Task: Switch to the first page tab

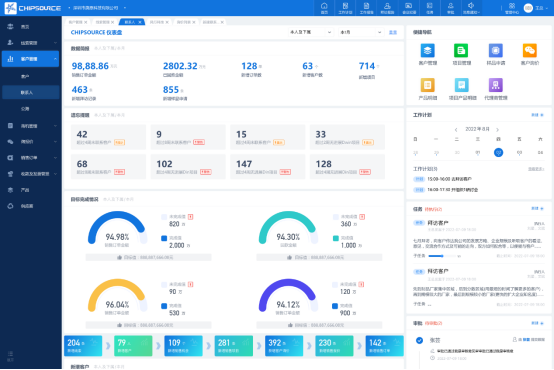Action: click(x=77, y=22)
